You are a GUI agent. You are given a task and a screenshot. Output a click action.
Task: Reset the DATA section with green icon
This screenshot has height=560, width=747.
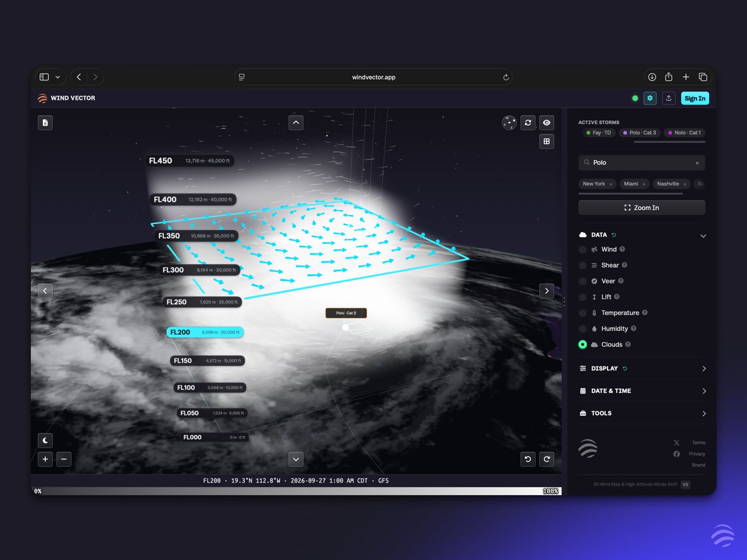pyautogui.click(x=614, y=235)
